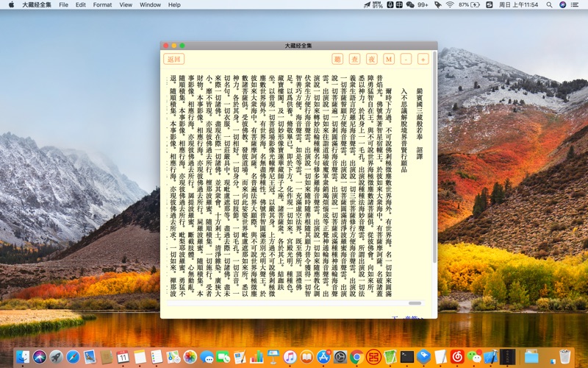Open the File menu
588x368 pixels.
[63, 4]
